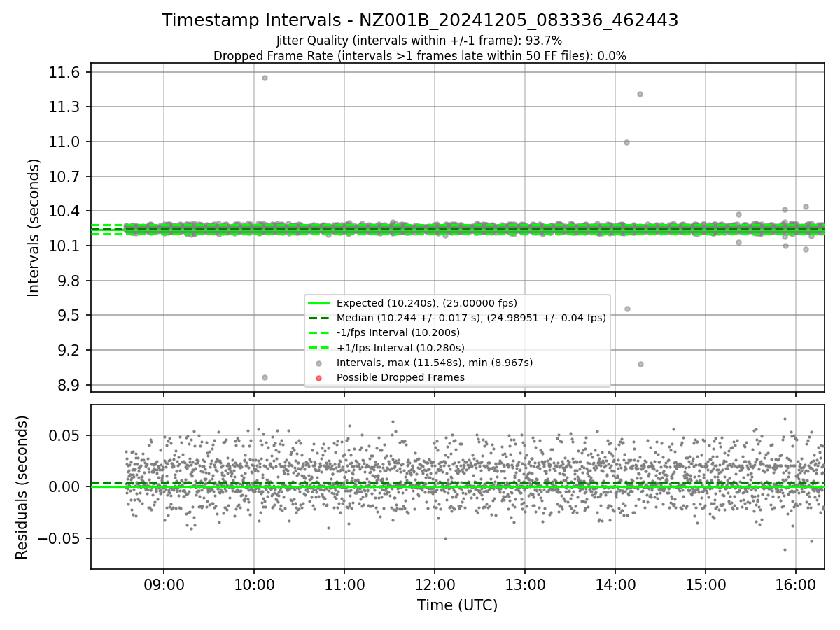
Task: Click the '15:00' x-axis tick label
Action: click(x=706, y=584)
